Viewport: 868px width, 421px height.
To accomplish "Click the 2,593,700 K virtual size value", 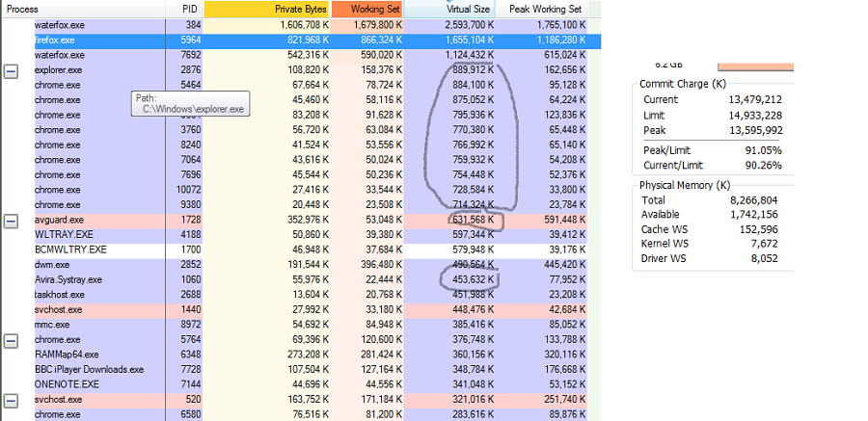I will [x=469, y=25].
